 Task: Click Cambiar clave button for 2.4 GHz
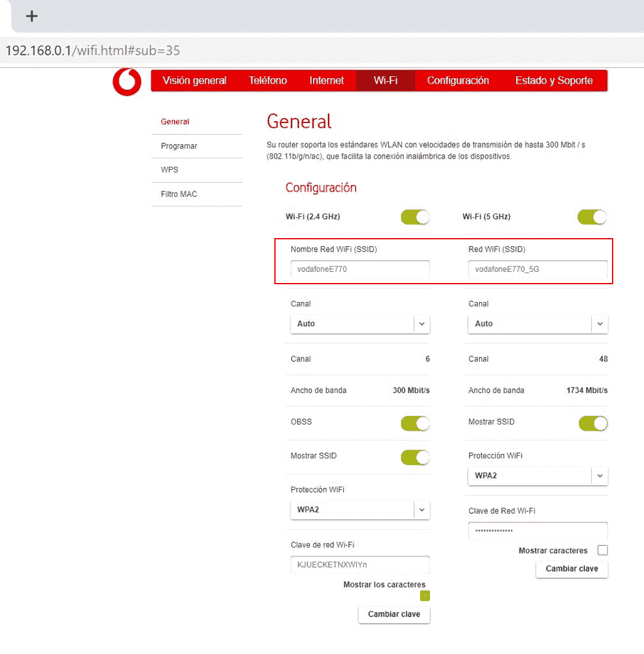tap(394, 615)
